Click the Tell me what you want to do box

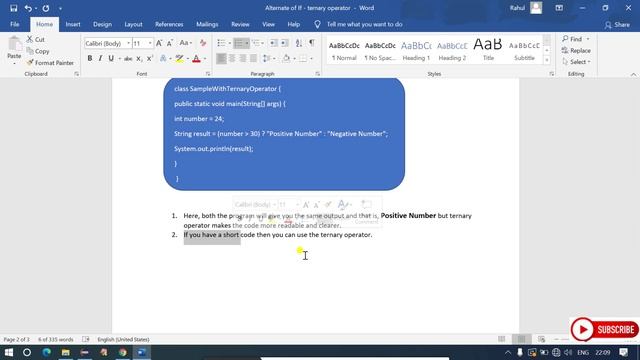[x=364, y=24]
